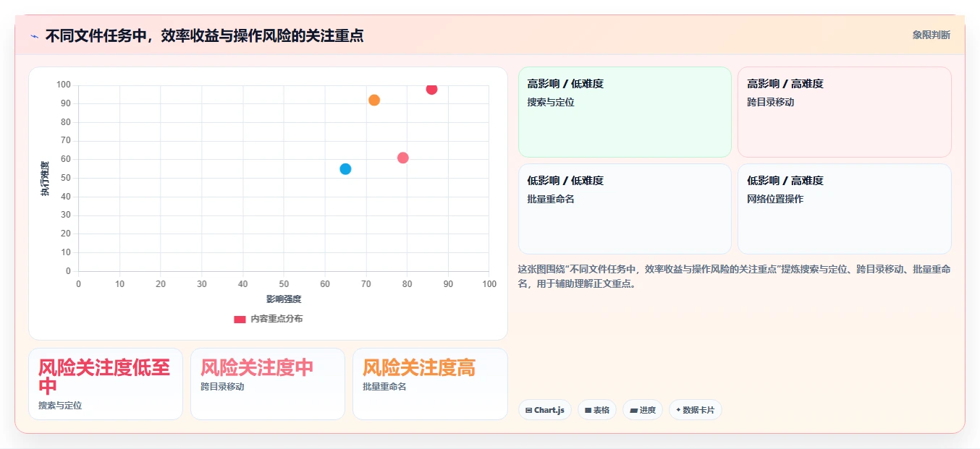Click the 网络位置操作 text
The height and width of the screenshot is (449, 980).
click(775, 199)
